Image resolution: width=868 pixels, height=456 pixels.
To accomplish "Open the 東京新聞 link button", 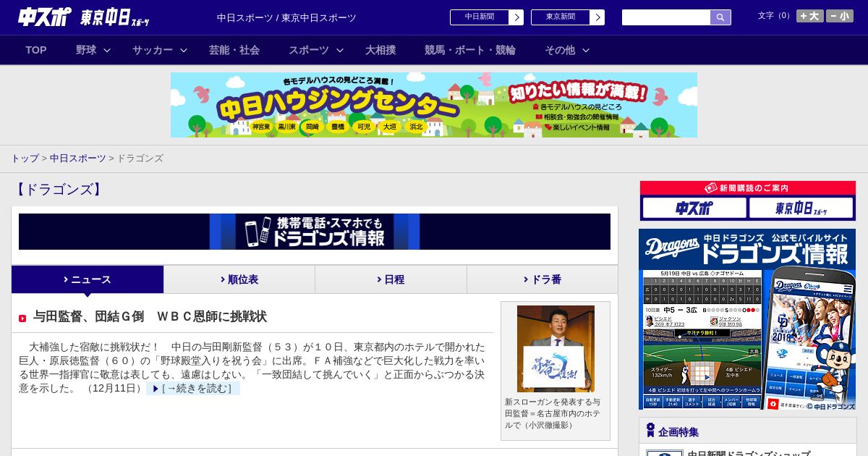I will (560, 17).
